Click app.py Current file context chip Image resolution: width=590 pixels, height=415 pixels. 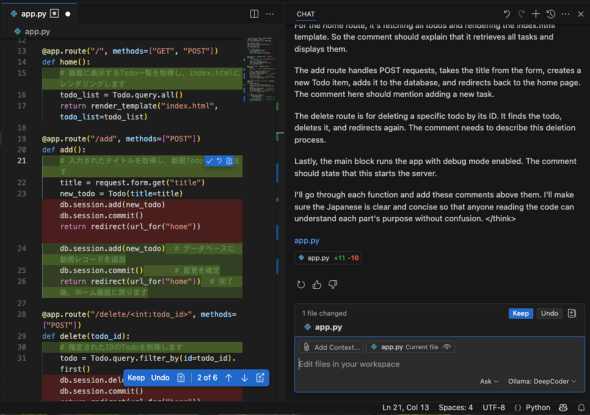click(x=410, y=347)
